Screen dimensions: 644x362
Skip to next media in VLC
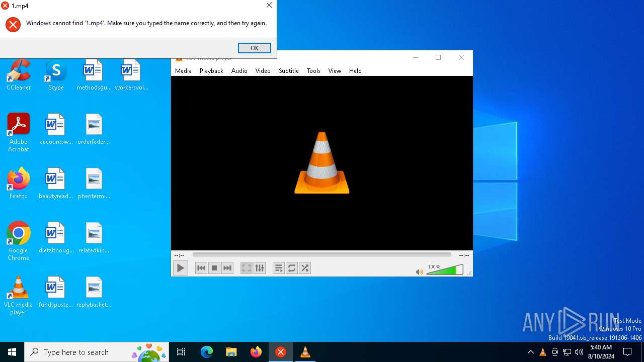point(227,268)
